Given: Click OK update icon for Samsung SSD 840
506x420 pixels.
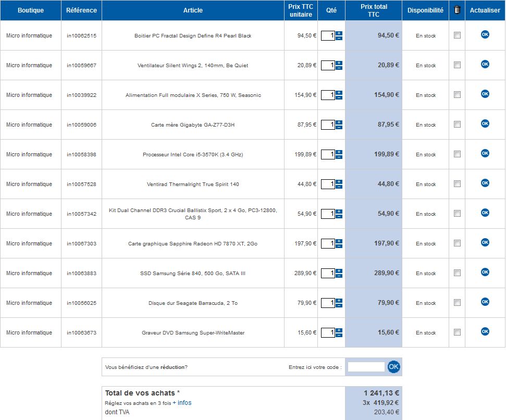Looking at the screenshot, I should click(485, 272).
